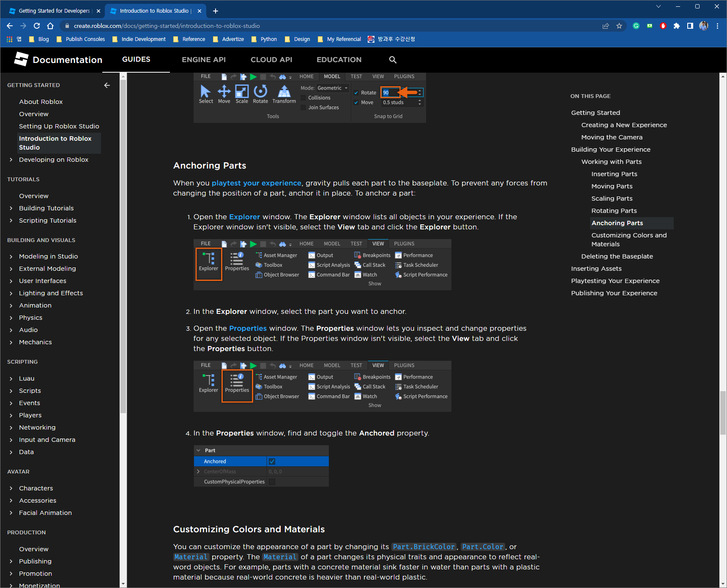Open Chrome three-dot menu
Viewport: 727px width, 588px height.
pyautogui.click(x=717, y=26)
